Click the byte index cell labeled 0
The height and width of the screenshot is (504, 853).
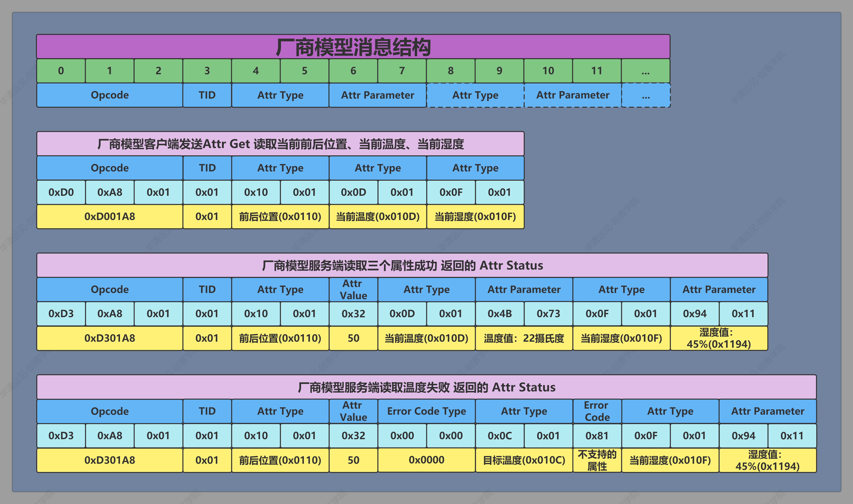pyautogui.click(x=61, y=71)
